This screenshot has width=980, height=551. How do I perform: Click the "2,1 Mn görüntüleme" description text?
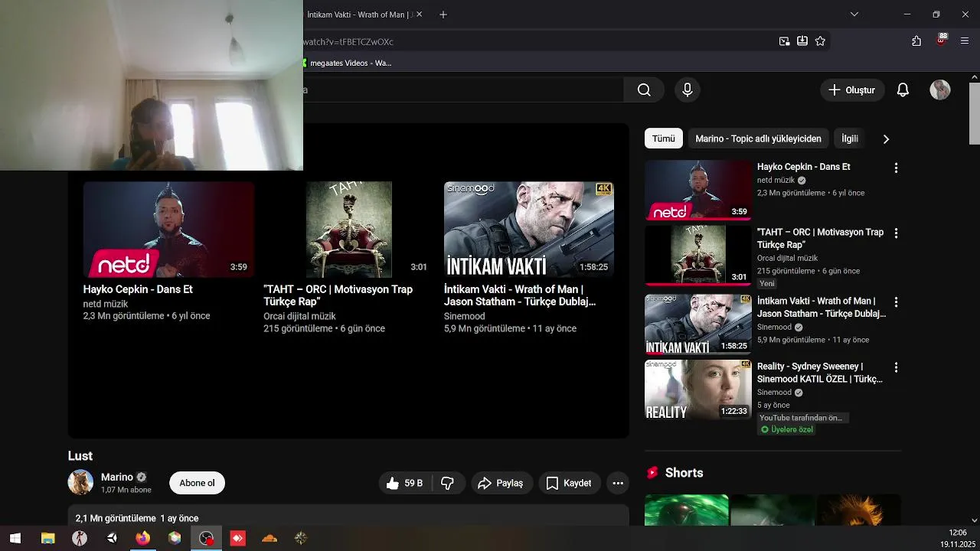pyautogui.click(x=116, y=518)
